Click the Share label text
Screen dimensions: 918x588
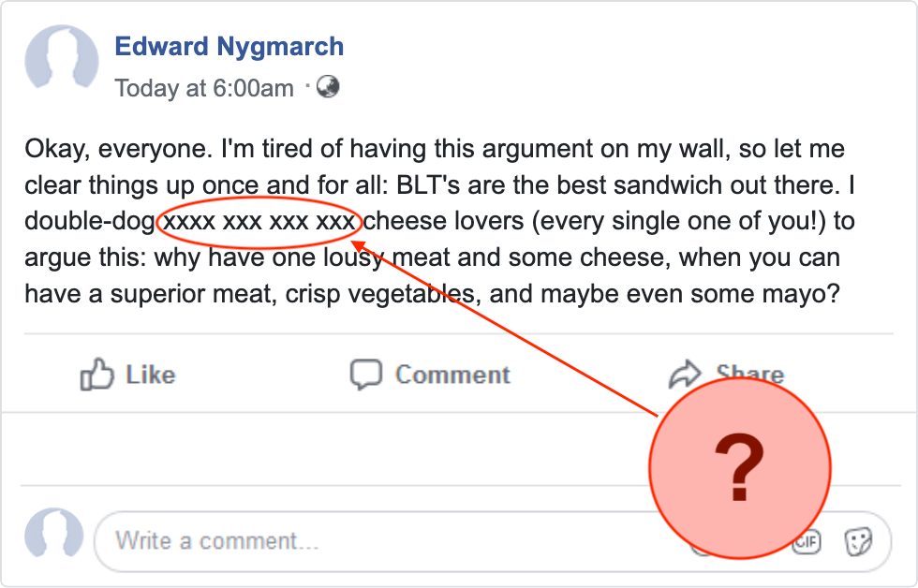[x=750, y=374]
